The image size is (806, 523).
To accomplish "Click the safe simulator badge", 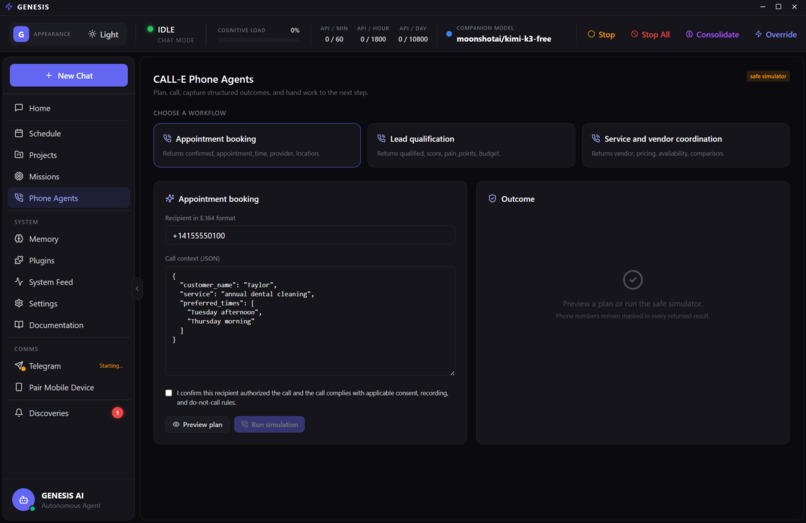I will [x=768, y=76].
